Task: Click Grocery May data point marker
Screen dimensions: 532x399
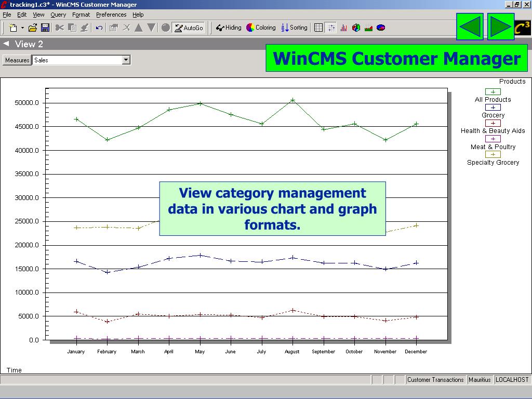Action: coord(200,255)
